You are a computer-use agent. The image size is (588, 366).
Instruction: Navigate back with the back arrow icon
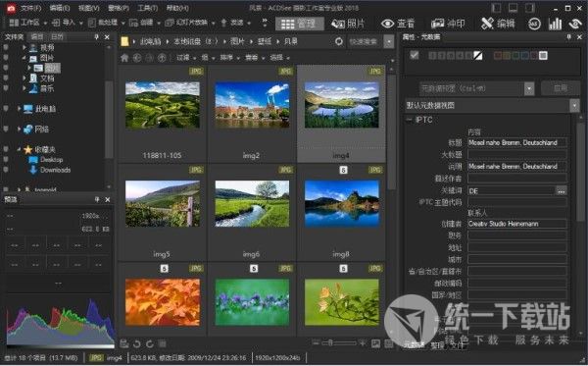tap(137, 58)
